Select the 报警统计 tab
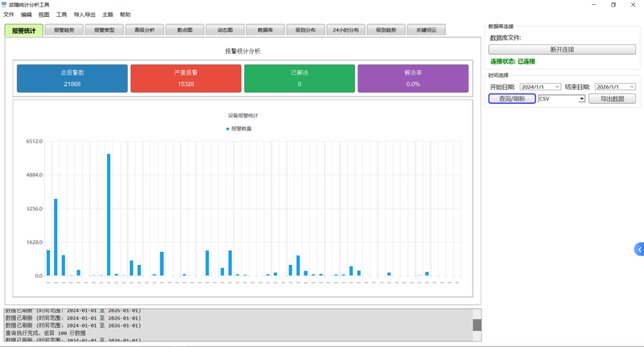This screenshot has height=347, width=644. (24, 31)
